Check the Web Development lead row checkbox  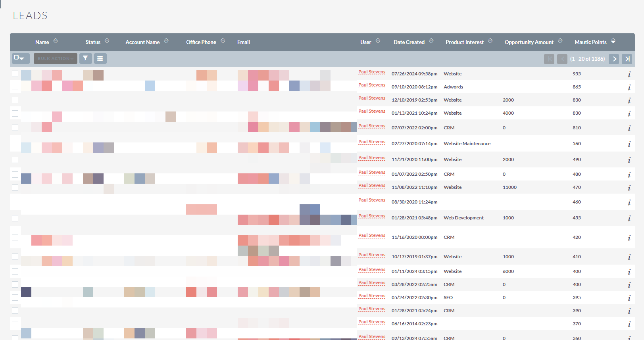(x=15, y=218)
